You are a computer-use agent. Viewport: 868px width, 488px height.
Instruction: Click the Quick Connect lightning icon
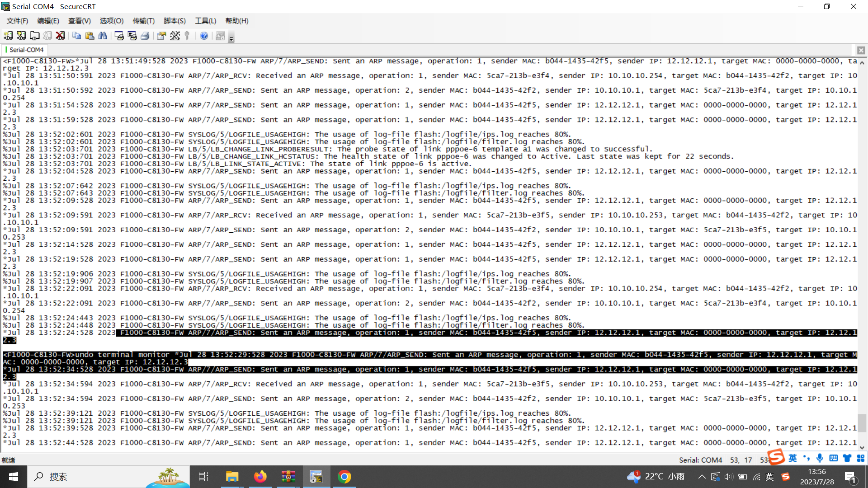point(21,36)
